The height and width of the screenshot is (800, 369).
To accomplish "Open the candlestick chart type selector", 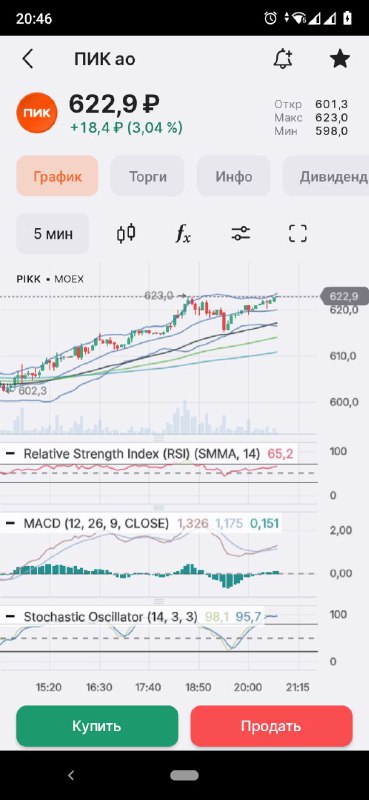I will tap(126, 233).
